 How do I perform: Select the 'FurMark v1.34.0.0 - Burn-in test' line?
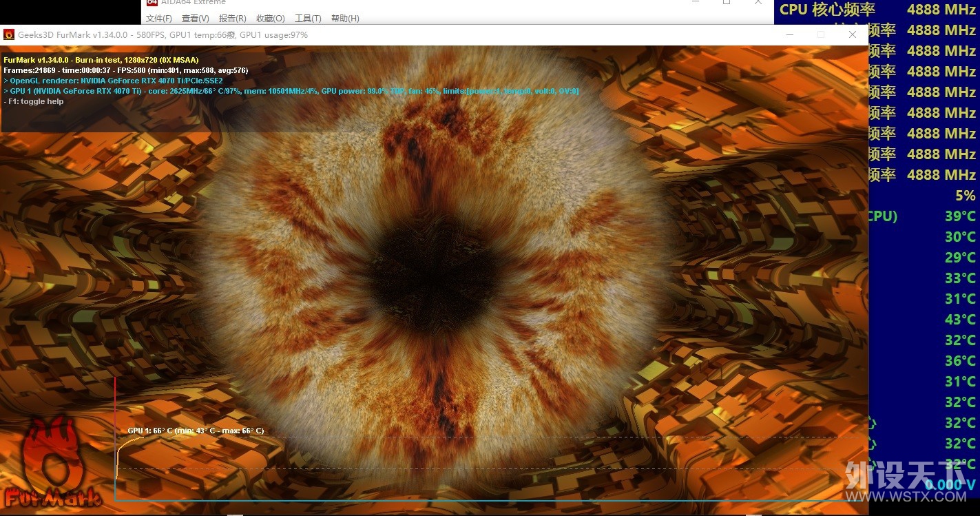click(101, 60)
